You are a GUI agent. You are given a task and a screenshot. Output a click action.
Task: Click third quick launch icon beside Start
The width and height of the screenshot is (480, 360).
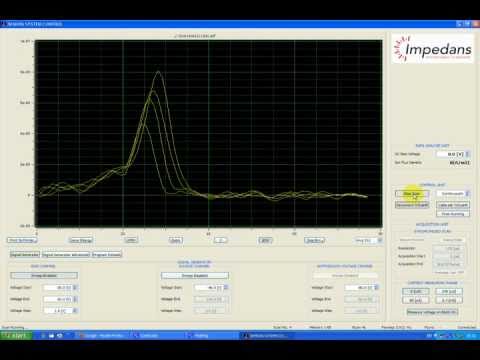(60, 336)
